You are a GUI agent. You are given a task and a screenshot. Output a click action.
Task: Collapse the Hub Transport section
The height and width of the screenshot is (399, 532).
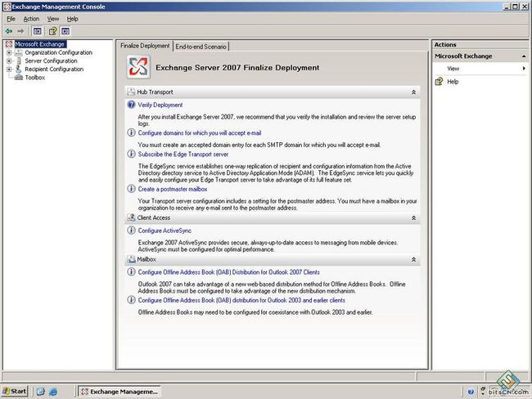click(x=413, y=92)
